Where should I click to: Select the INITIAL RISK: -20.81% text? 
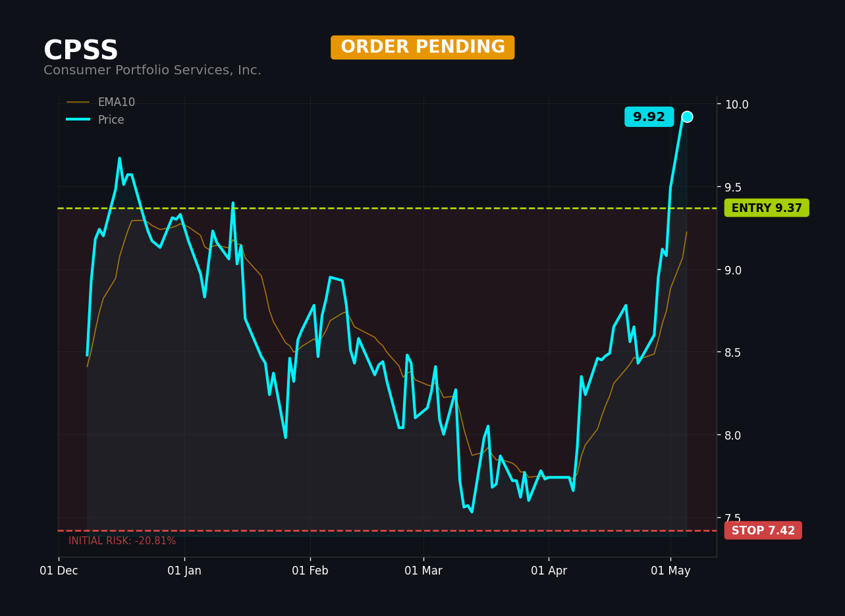click(123, 541)
